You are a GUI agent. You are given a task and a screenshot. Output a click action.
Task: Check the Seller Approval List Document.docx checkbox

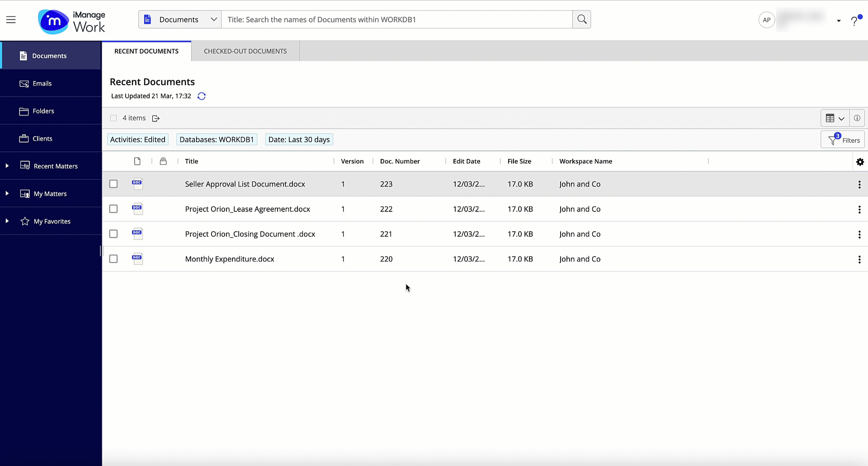(x=113, y=184)
